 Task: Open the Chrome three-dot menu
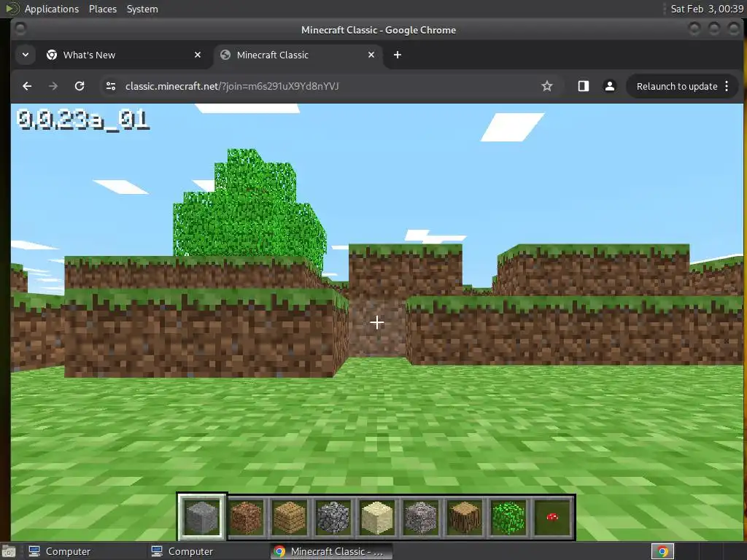click(x=727, y=86)
